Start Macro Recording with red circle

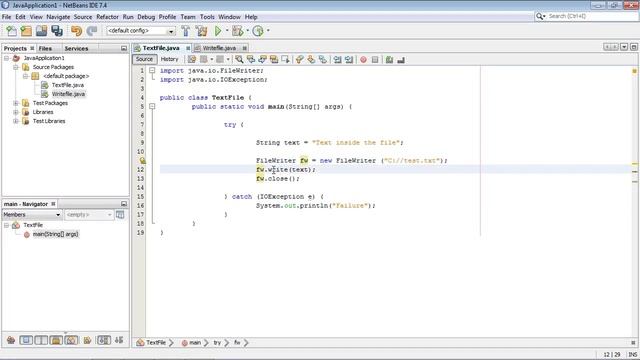[363, 60]
